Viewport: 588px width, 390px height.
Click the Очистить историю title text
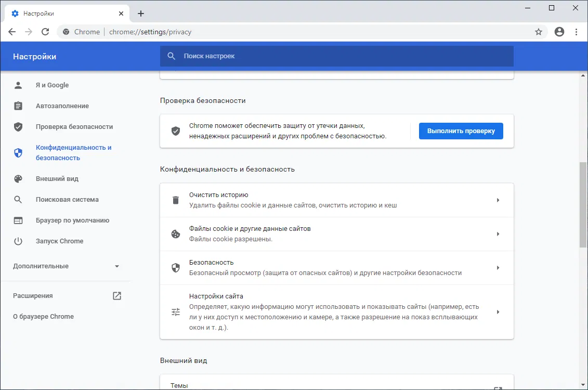coord(219,195)
